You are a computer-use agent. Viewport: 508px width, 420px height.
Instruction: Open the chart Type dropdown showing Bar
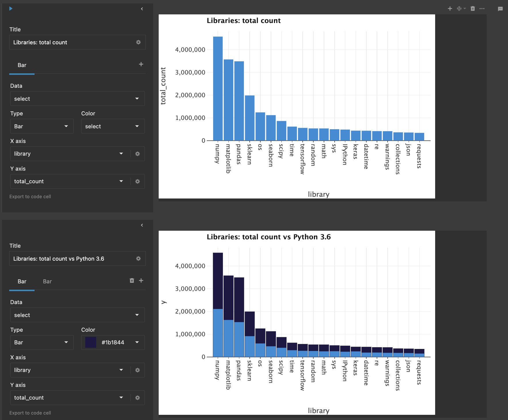click(x=42, y=126)
